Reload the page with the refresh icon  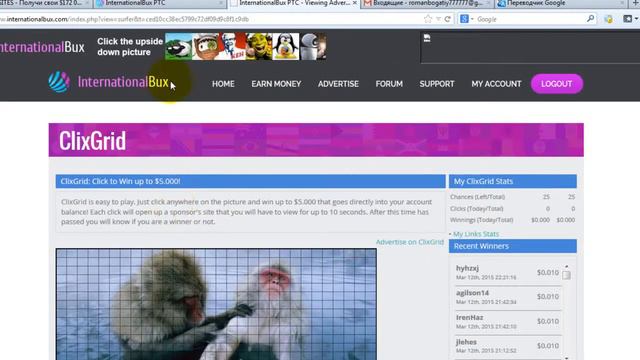[448, 19]
